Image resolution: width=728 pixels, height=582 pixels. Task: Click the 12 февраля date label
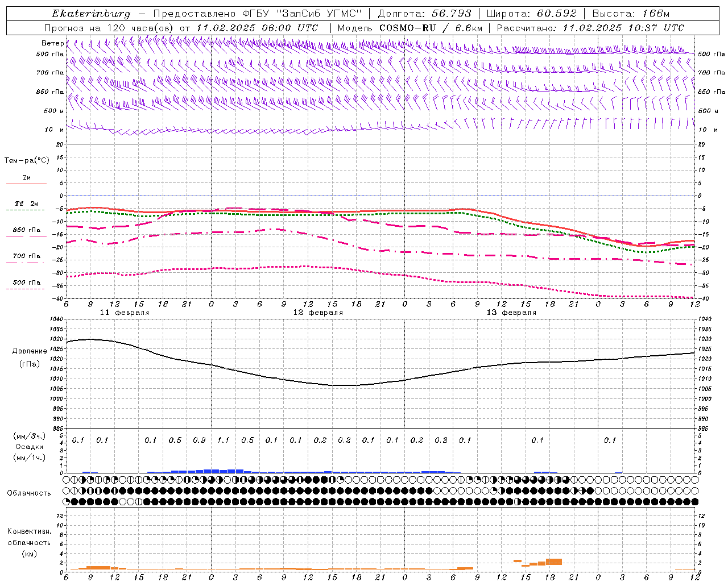[318, 313]
